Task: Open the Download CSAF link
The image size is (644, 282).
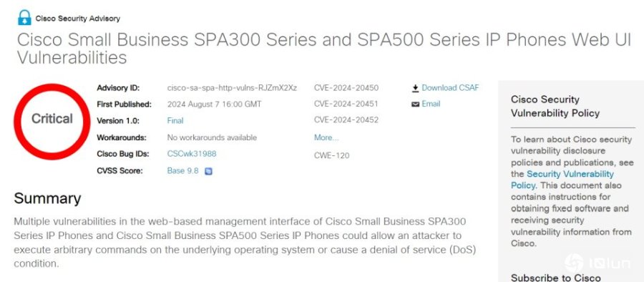Action: coord(450,87)
